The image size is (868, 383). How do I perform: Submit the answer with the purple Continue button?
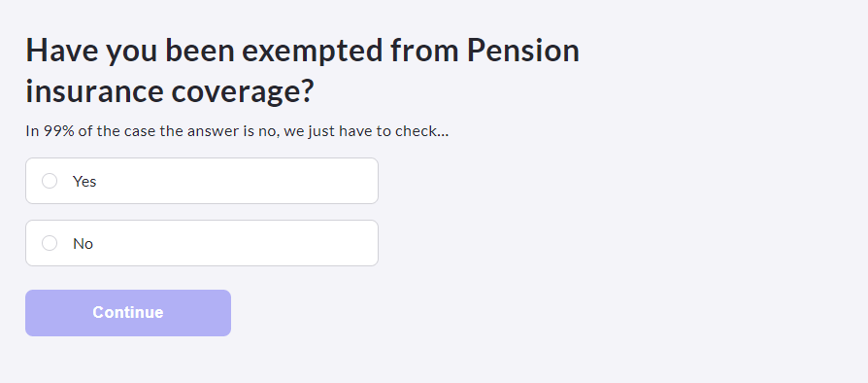point(128,313)
